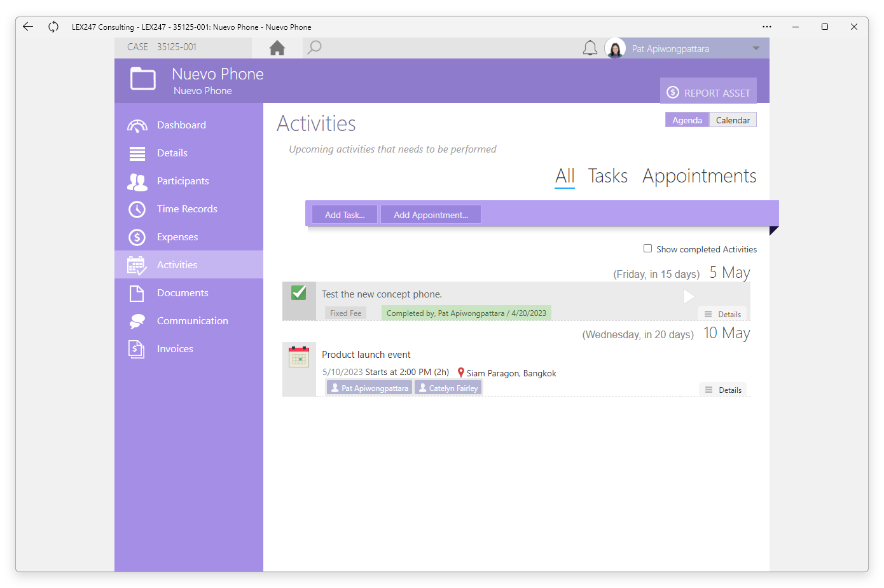This screenshot has width=884, height=588.
Task: Click calendar icon of Product launch event
Action: 299,357
